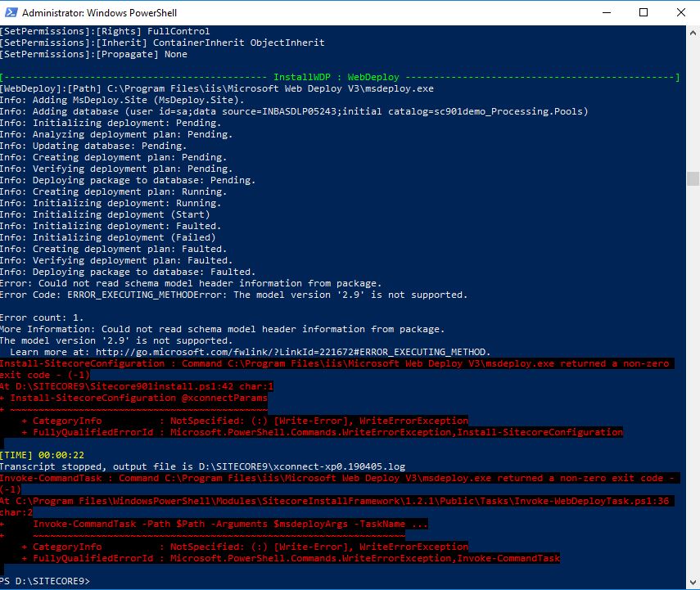Viewport: 700px width, 590px height.
Task: Click the '[WebDeploy]:[Path]' msdeploy.exe line
Action: [x=216, y=89]
